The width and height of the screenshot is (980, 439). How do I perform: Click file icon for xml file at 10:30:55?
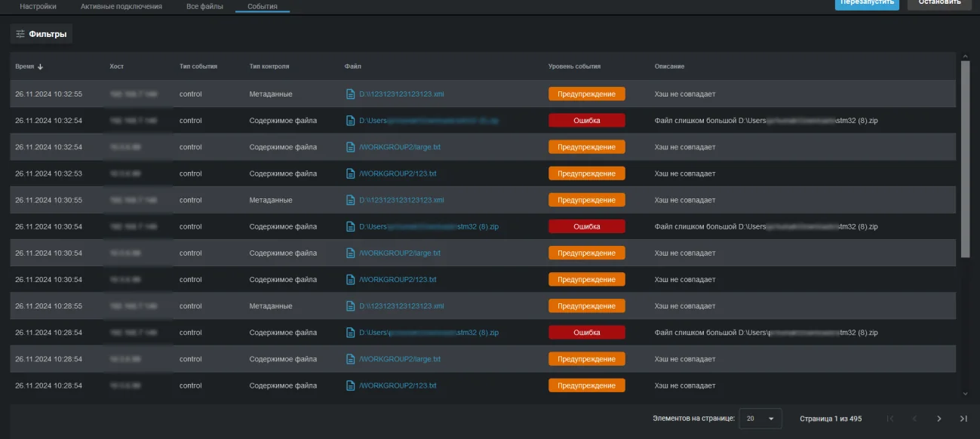point(350,200)
